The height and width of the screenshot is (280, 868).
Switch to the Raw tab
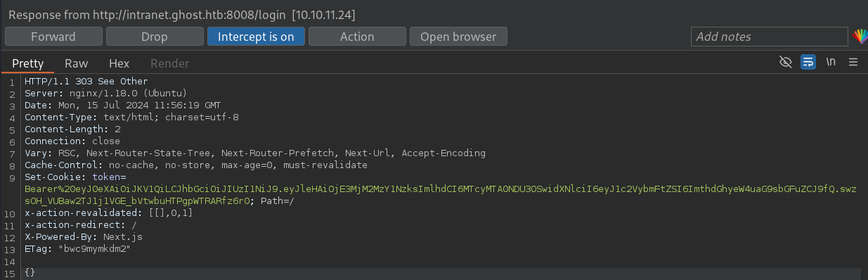click(76, 63)
